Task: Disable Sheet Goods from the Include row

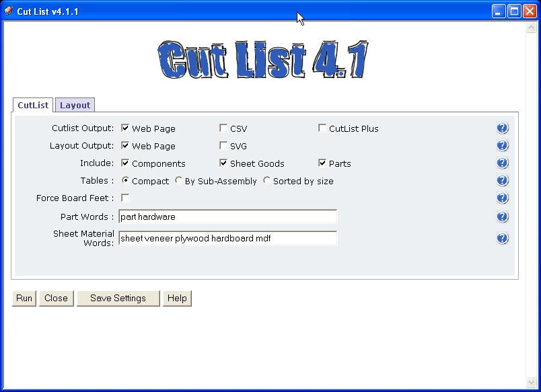Action: (x=223, y=163)
